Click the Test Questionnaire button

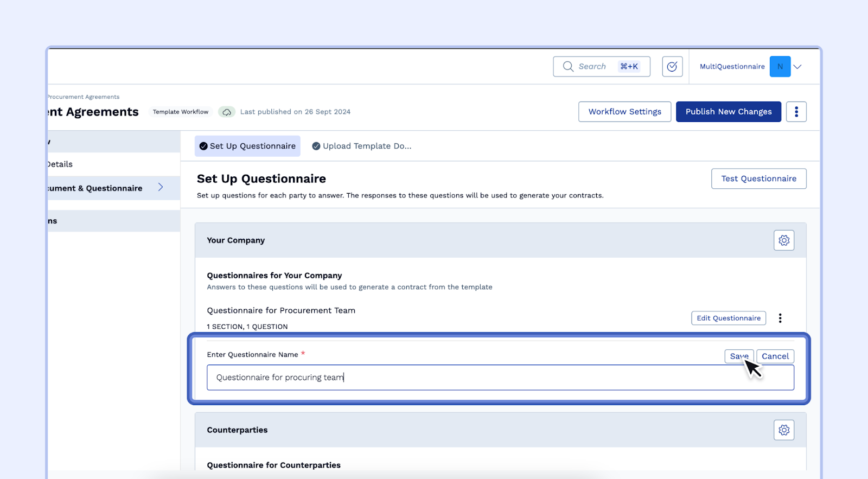tap(758, 178)
